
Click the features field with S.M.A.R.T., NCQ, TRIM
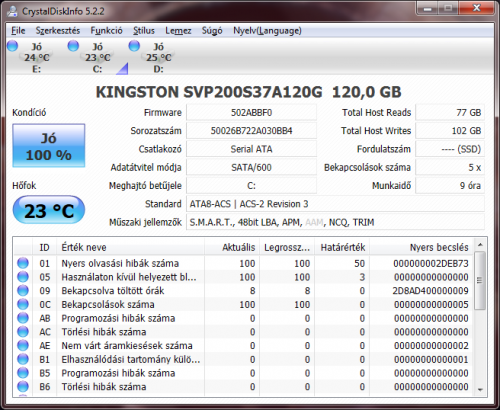[x=335, y=222]
